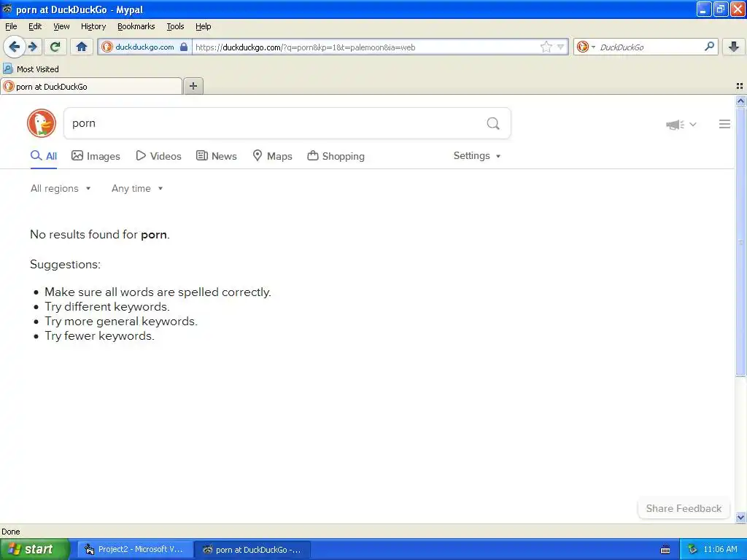Viewport: 747px width, 560px height.
Task: Open the History menu
Action: [93, 26]
